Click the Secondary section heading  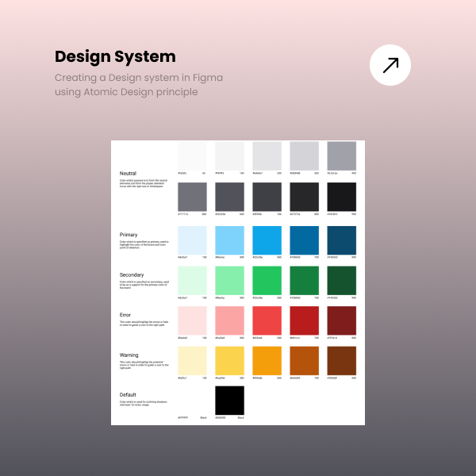pyautogui.click(x=132, y=274)
